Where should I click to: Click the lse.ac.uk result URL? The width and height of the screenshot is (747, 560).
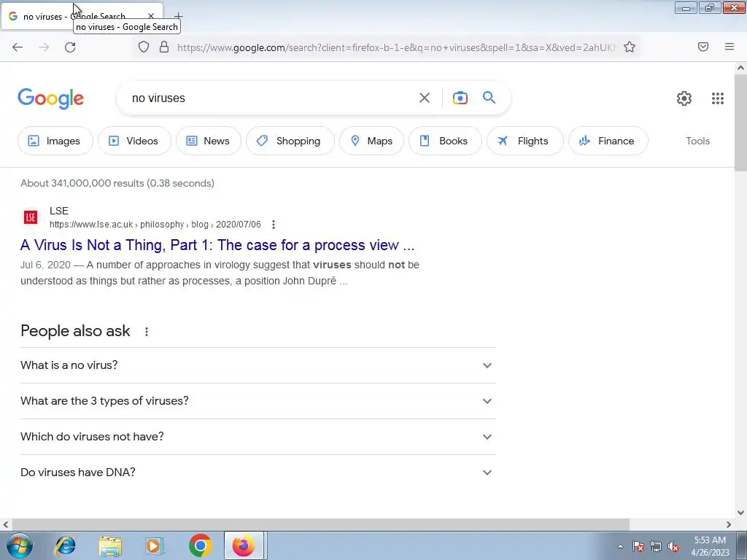(155, 225)
